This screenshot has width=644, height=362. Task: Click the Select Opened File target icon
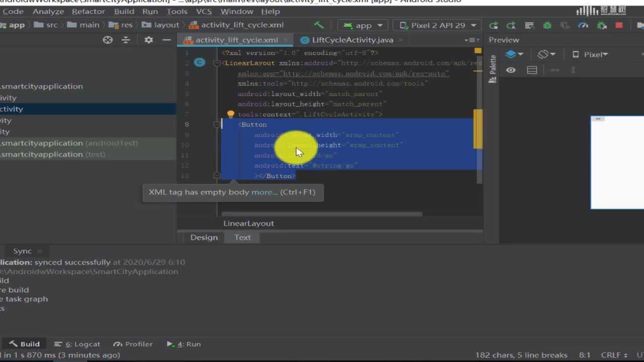pos(108,40)
